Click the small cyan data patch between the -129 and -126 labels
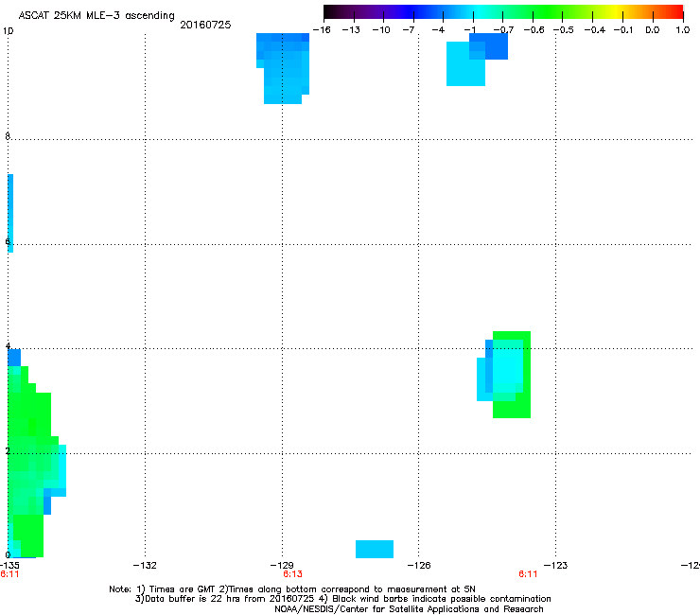This screenshot has height=615, width=700. tap(375, 549)
